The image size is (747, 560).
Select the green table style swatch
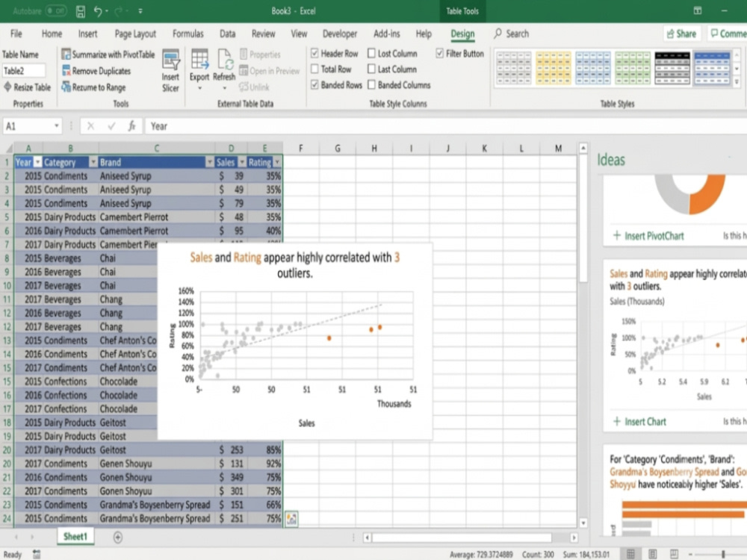pos(632,68)
